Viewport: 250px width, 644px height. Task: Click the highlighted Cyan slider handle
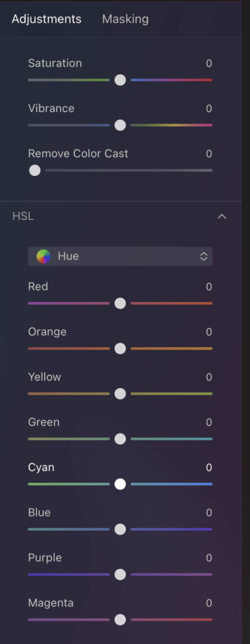[x=120, y=484]
